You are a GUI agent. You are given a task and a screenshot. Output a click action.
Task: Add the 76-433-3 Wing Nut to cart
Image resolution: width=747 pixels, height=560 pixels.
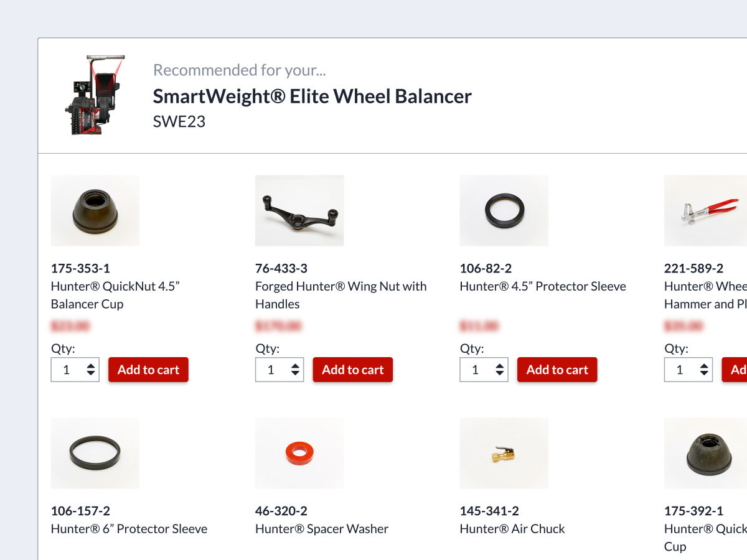click(x=353, y=370)
